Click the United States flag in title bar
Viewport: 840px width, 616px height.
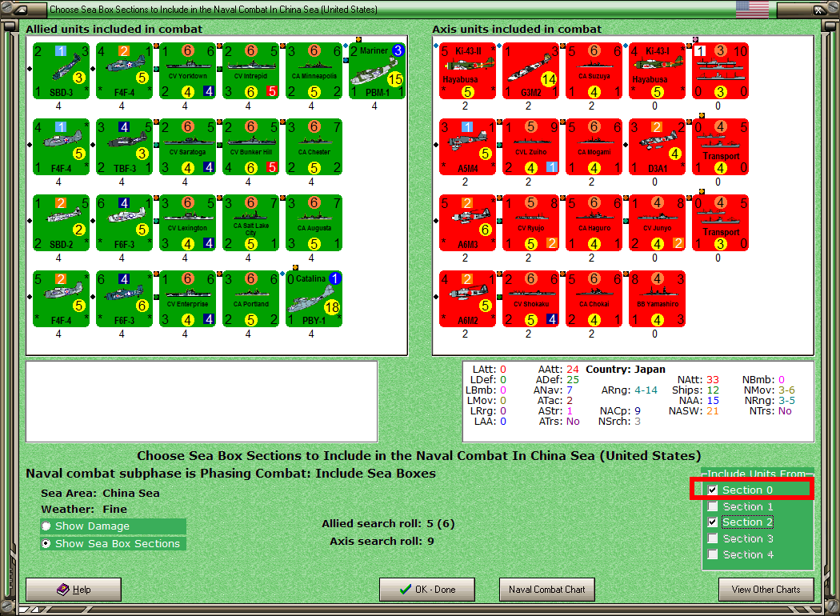pyautogui.click(x=752, y=9)
